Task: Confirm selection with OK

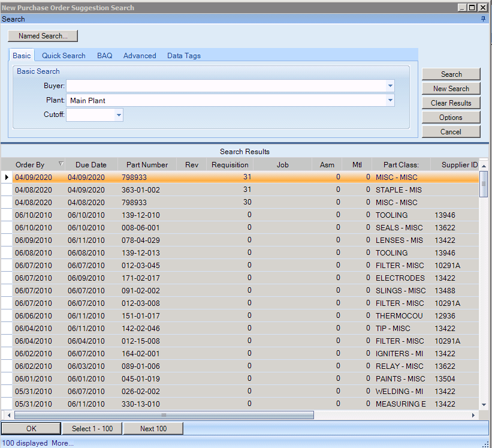Action: (31, 429)
